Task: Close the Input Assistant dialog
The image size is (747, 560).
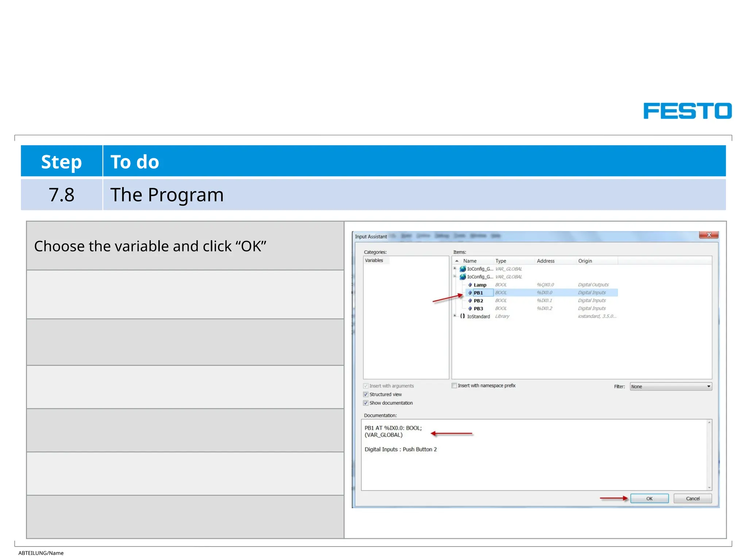Action: point(709,235)
